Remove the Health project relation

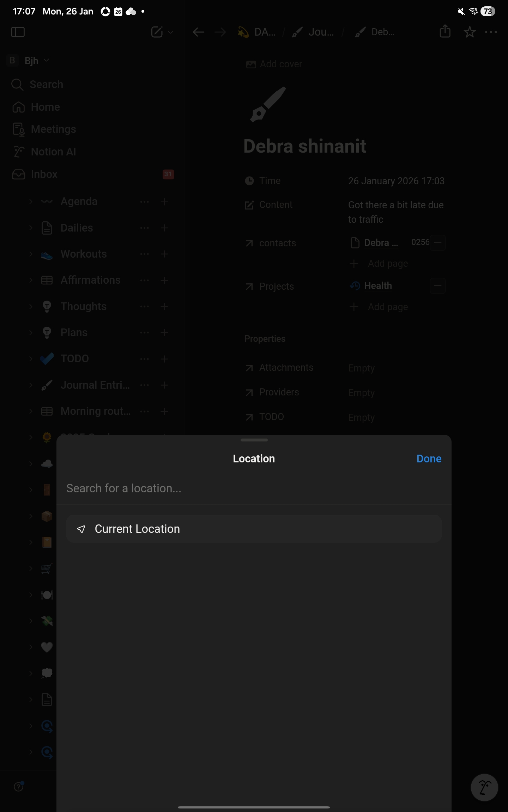(x=437, y=286)
